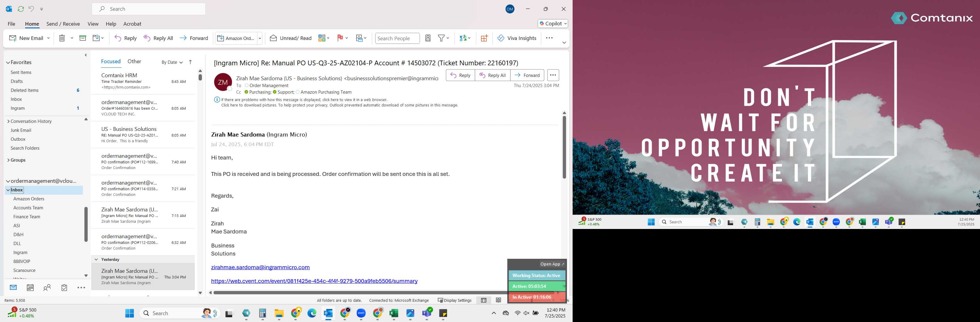Expand the Groups section
The width and height of the screenshot is (980, 322).
tap(8, 160)
